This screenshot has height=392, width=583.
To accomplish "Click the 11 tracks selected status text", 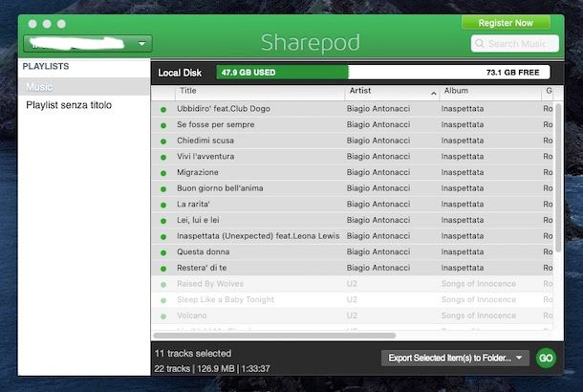I will click(x=193, y=354).
